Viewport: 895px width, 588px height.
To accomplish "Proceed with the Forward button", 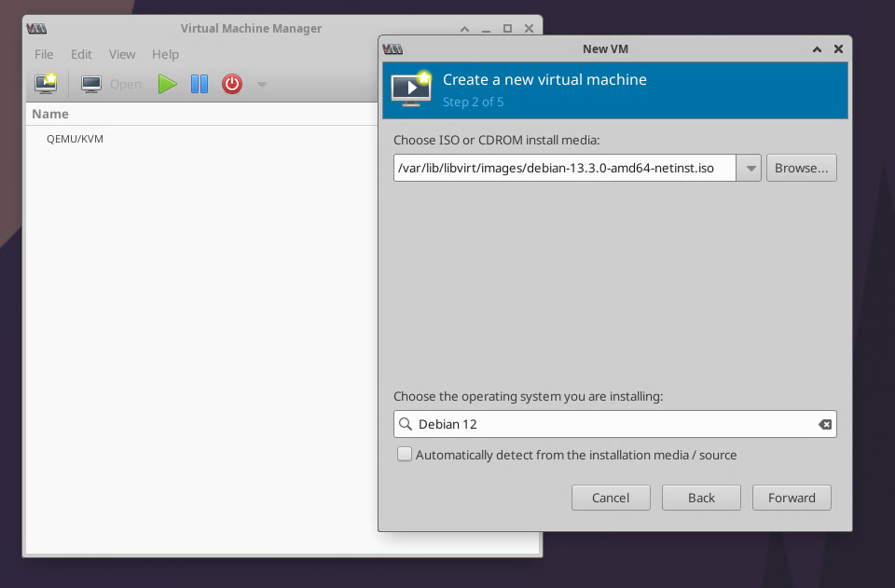I will [x=792, y=498].
